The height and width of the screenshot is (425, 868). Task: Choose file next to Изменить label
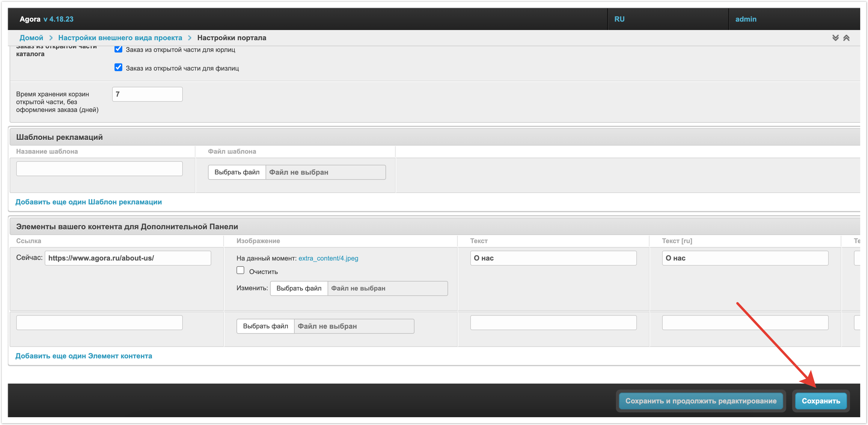pyautogui.click(x=299, y=288)
